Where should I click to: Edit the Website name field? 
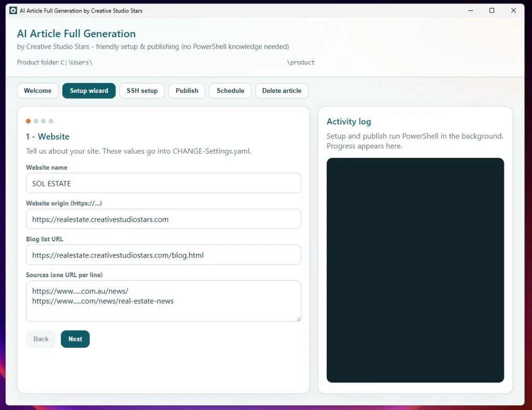click(164, 183)
